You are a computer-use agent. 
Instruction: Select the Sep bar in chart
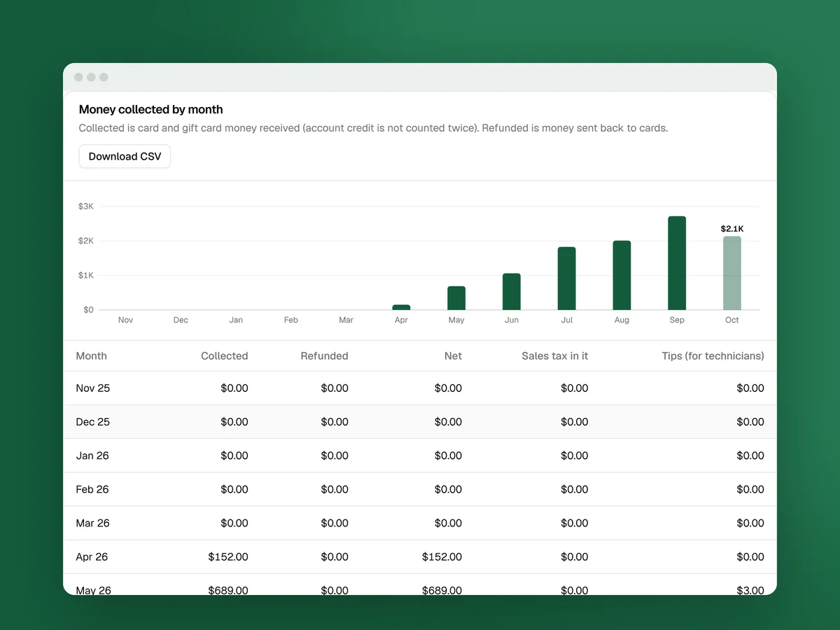pyautogui.click(x=677, y=263)
